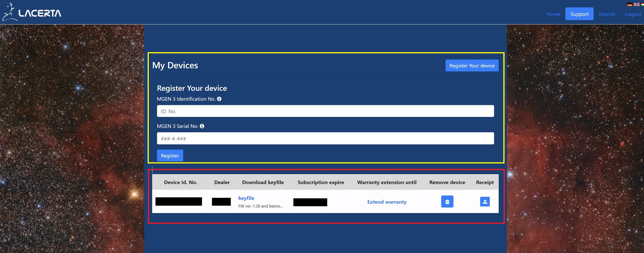Submit the form with the Register button
This screenshot has height=253, width=644.
(x=170, y=155)
